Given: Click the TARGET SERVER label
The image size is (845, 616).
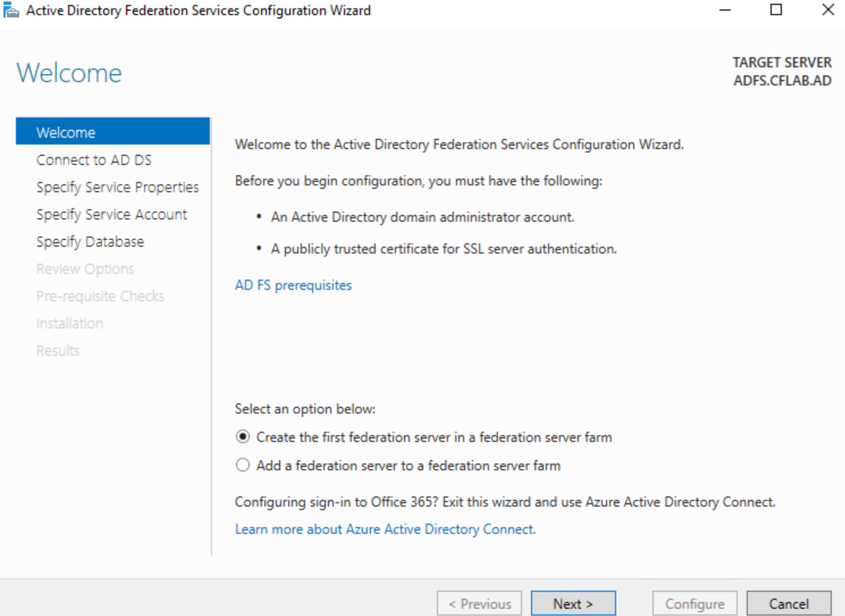Looking at the screenshot, I should [782, 63].
